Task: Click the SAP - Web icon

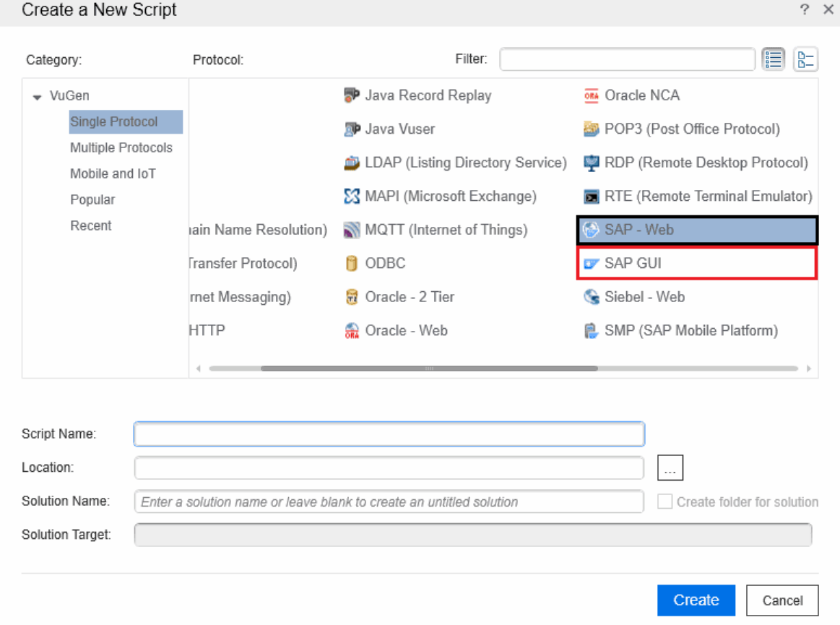Action: (591, 230)
